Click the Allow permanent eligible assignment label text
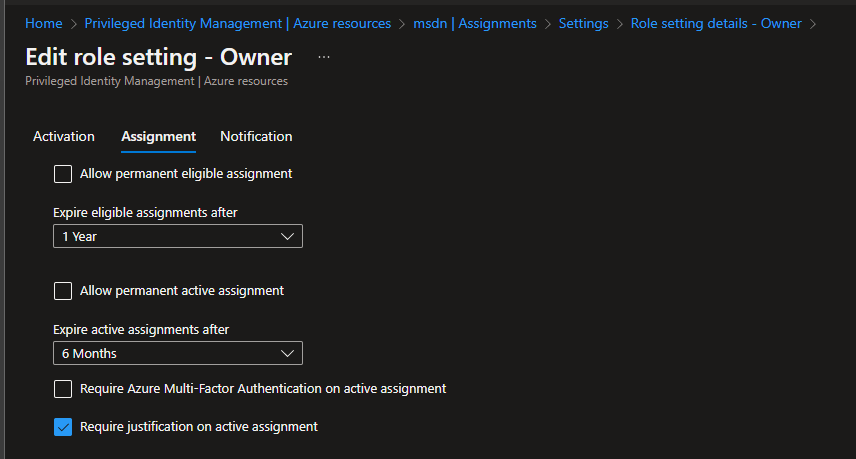Image resolution: width=856 pixels, height=459 pixels. (x=186, y=174)
